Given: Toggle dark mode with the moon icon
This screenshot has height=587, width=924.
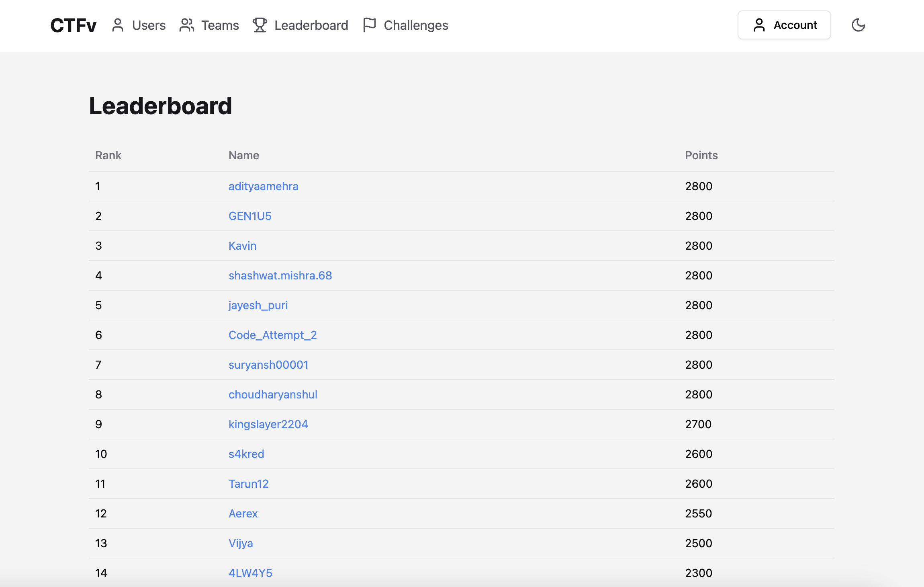Looking at the screenshot, I should 859,25.
